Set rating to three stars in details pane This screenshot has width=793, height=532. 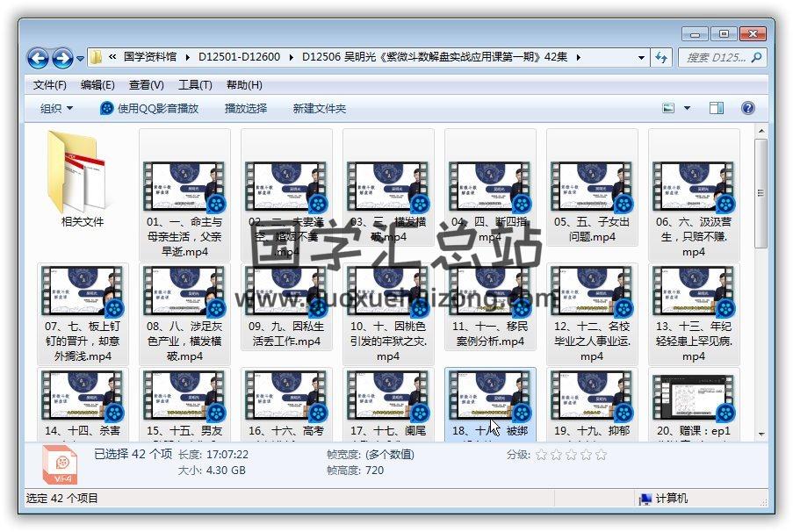point(571,455)
